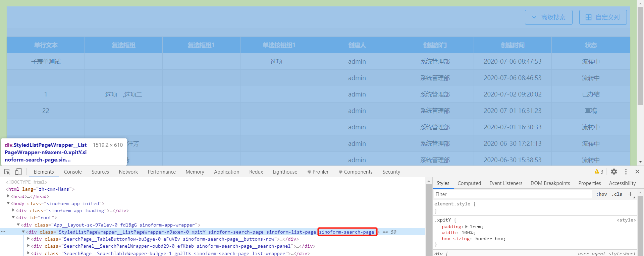Collapse the App__Layout wrapper div
The image size is (644, 256).
coord(18,225)
